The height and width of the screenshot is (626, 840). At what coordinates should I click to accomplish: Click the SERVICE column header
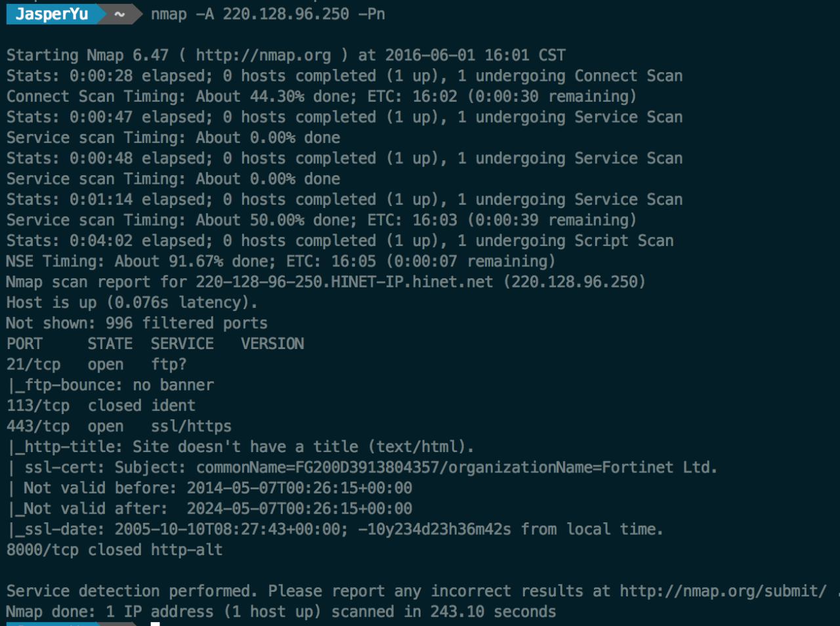[x=182, y=344]
